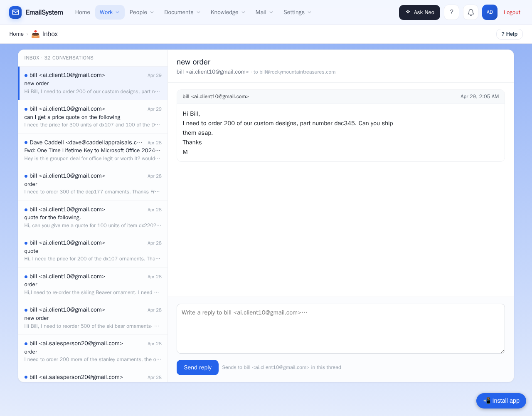The image size is (532, 416).
Task: Click the Home breadcrumb link
Action: [x=17, y=34]
